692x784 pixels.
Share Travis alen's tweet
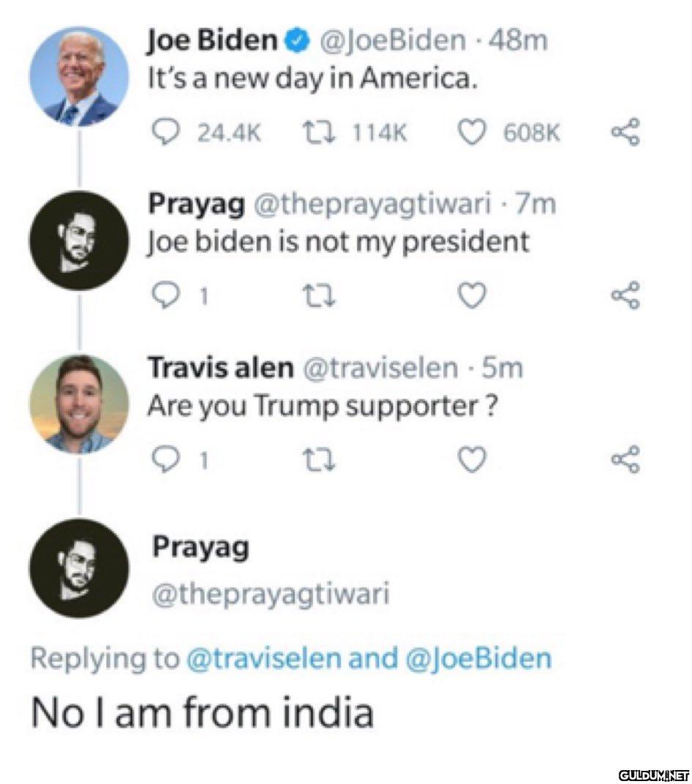(x=625, y=459)
